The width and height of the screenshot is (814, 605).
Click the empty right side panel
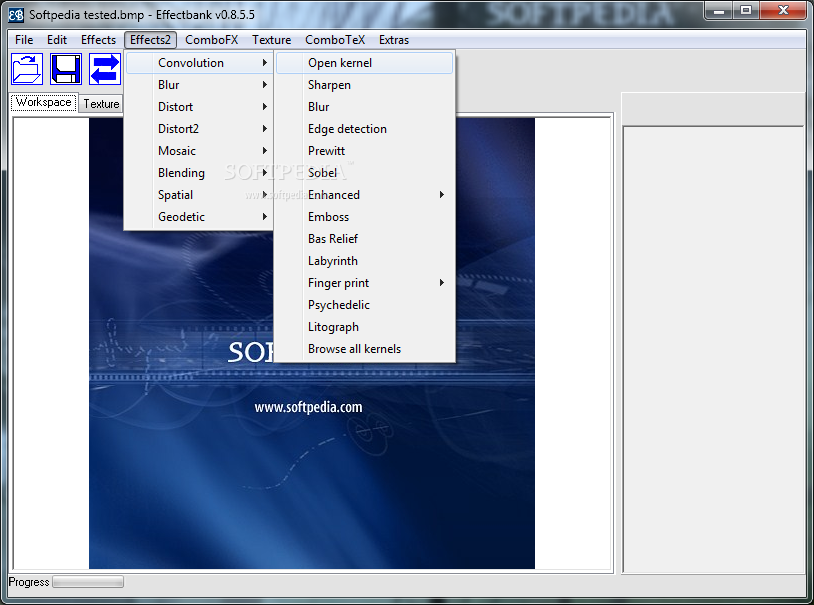point(714,349)
